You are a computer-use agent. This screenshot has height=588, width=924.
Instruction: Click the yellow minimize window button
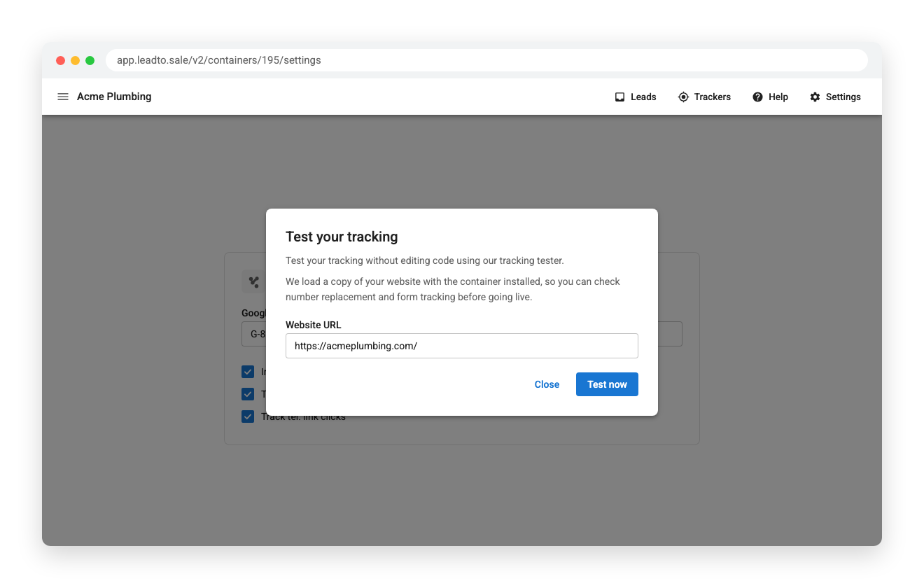[76, 60]
